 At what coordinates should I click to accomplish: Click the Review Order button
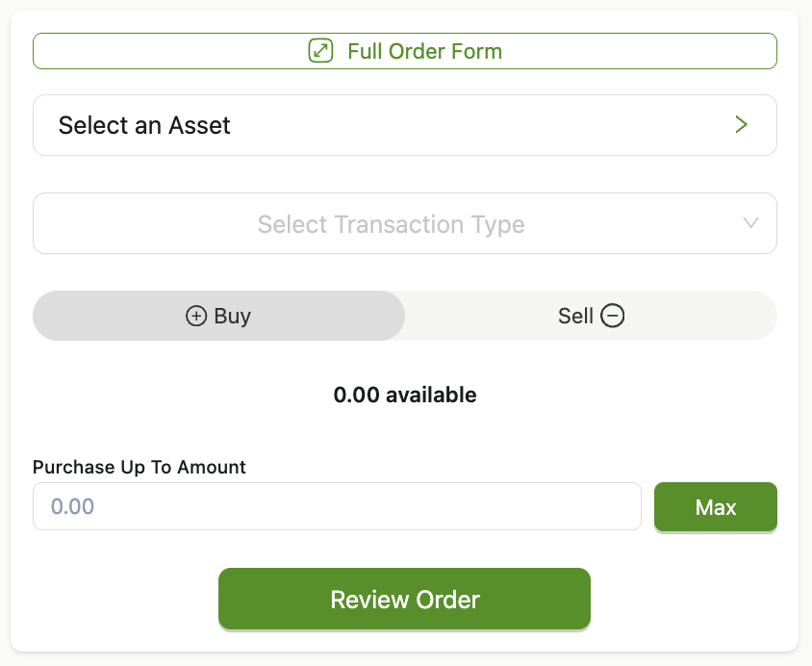pos(404,600)
